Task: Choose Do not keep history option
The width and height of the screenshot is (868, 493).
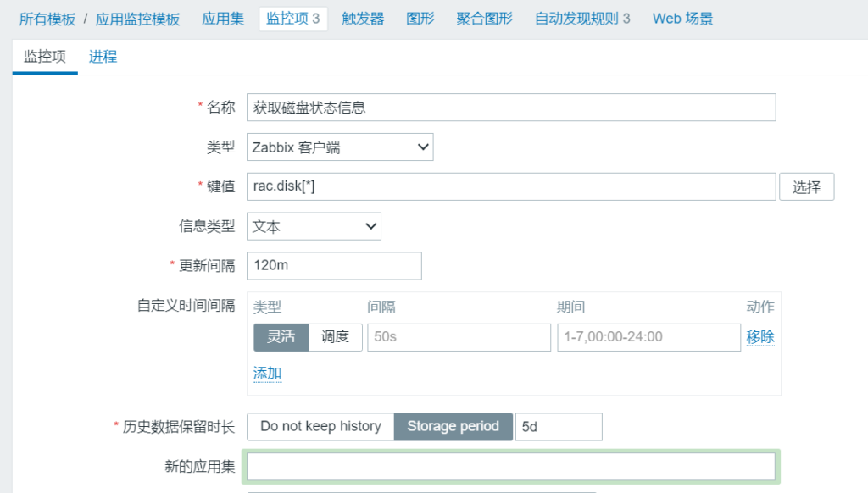Action: 320,426
